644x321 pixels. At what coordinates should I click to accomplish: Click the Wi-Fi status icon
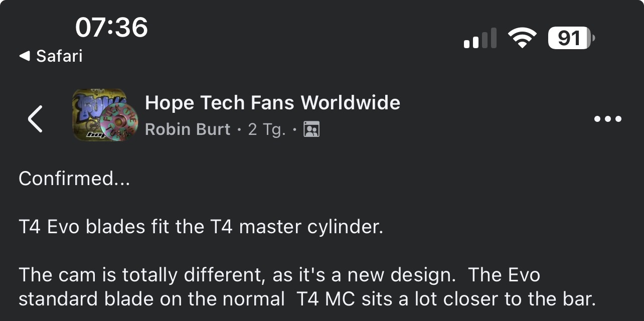click(522, 38)
